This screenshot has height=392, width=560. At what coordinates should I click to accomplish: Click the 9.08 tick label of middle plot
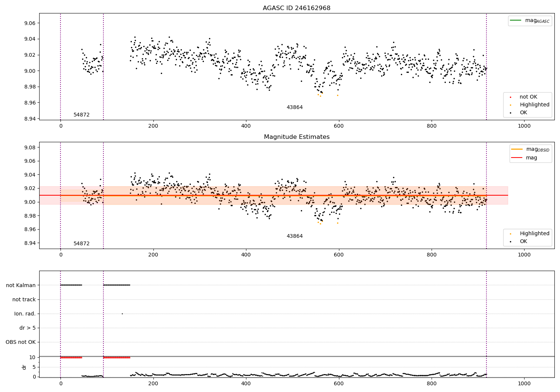(x=30, y=147)
